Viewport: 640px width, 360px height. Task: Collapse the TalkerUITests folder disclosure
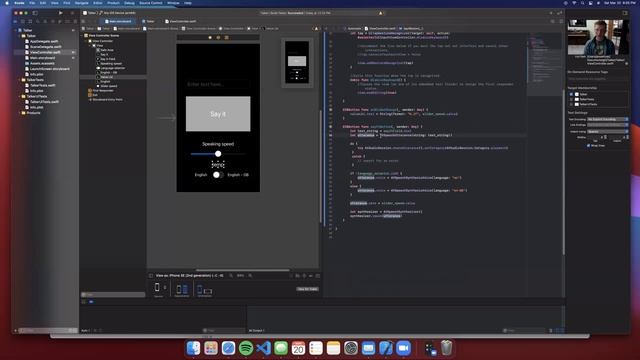tap(19, 96)
